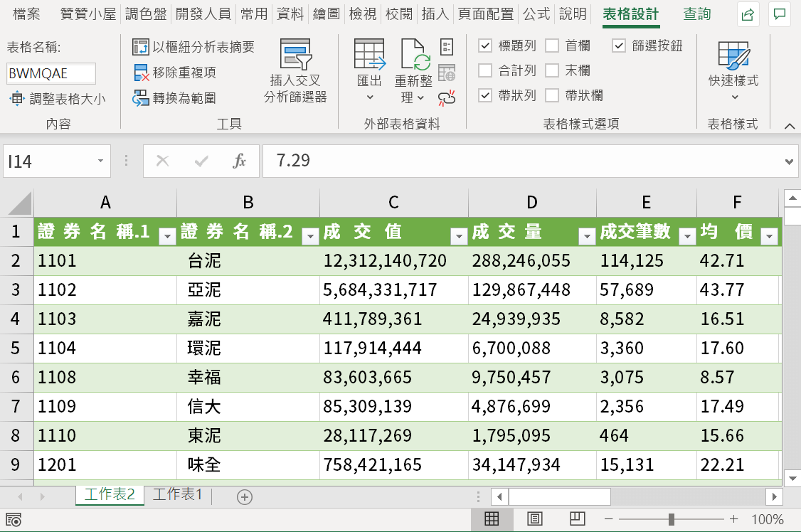Click the add new sheet plus icon
801x532 pixels.
tap(245, 496)
